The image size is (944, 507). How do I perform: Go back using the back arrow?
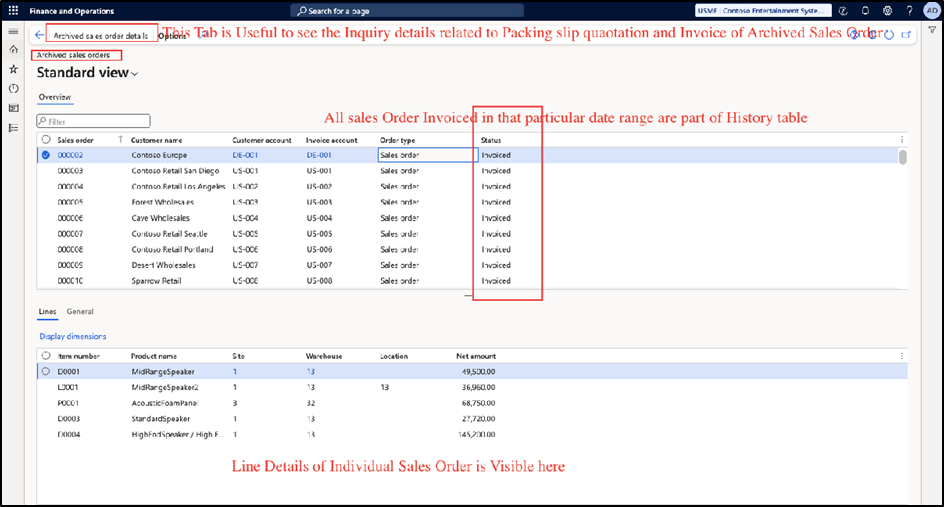(x=38, y=34)
